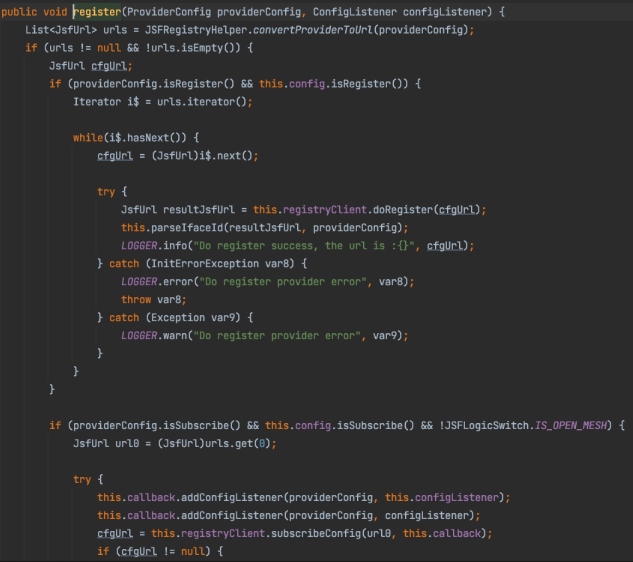Click the convertProviderToUrl method call
633x562 pixels.
tap(313, 30)
